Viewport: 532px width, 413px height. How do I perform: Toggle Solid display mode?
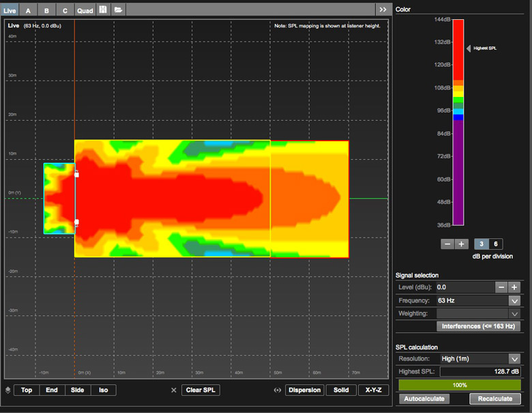point(341,390)
